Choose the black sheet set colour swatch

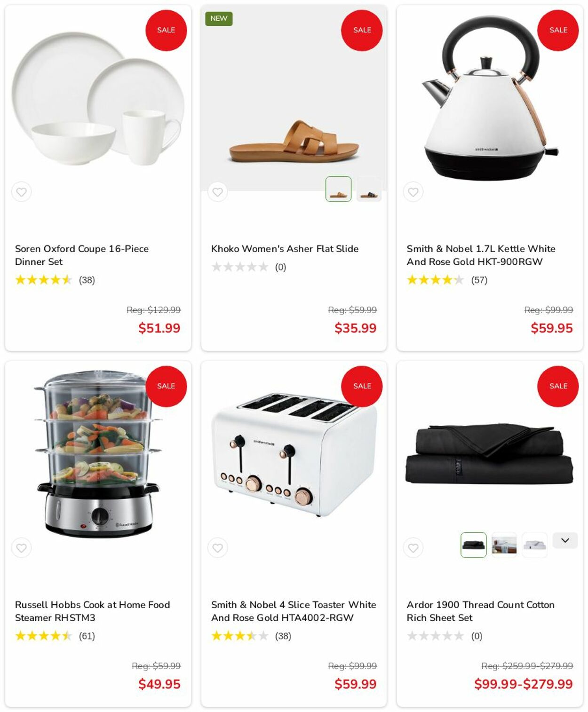[473, 545]
